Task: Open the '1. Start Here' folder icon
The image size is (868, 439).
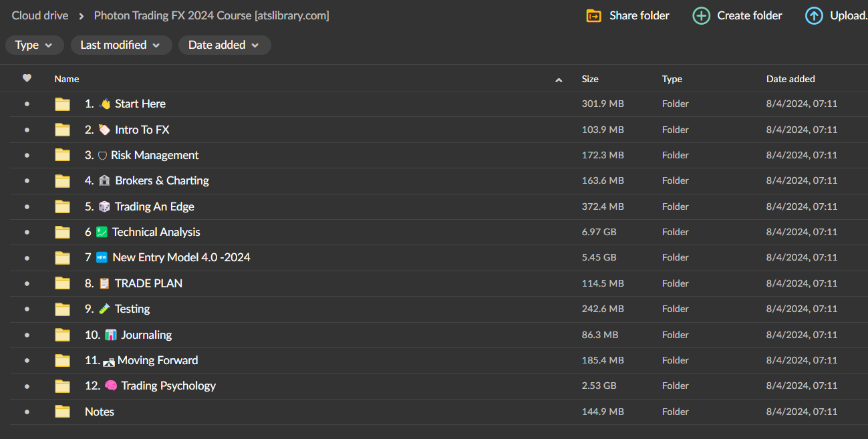Action: (62, 104)
